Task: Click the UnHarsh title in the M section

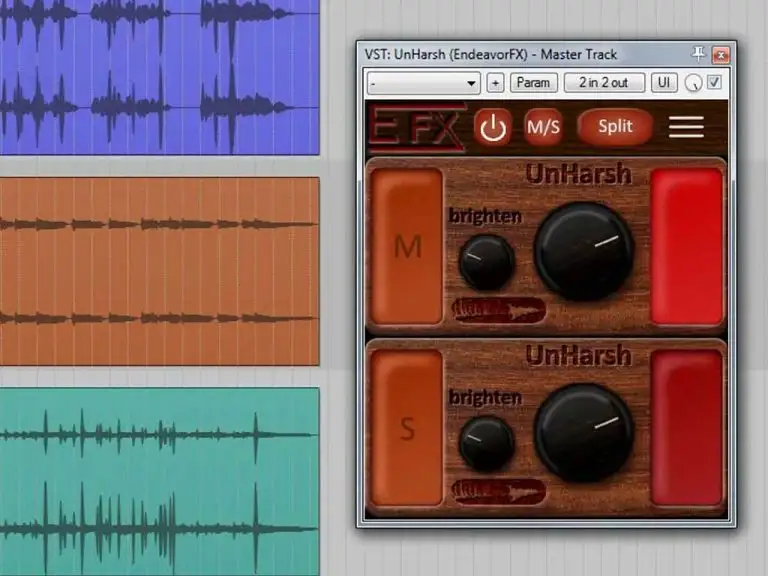Action: pos(578,174)
